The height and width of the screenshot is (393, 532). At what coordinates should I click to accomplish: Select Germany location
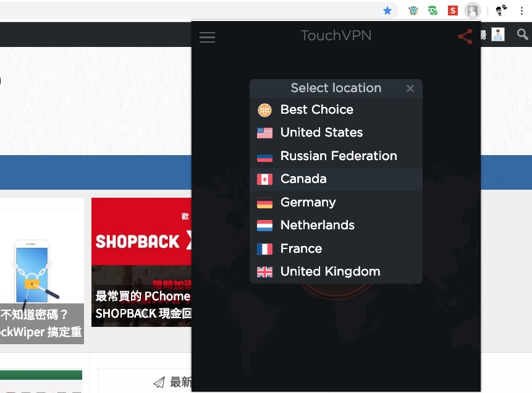tap(336, 202)
